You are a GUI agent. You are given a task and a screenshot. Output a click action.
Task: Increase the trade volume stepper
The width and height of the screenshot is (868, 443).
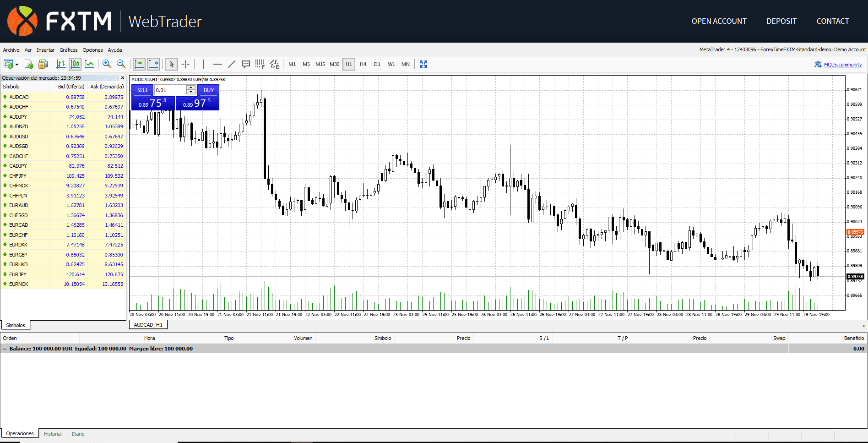tap(191, 88)
